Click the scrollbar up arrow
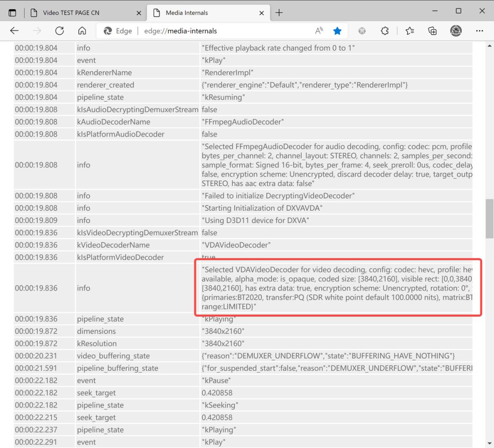 [489, 46]
